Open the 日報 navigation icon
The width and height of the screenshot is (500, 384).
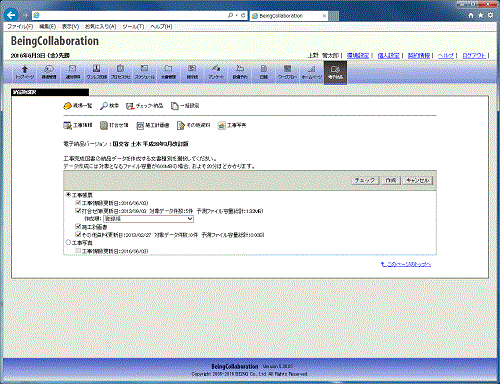(264, 72)
